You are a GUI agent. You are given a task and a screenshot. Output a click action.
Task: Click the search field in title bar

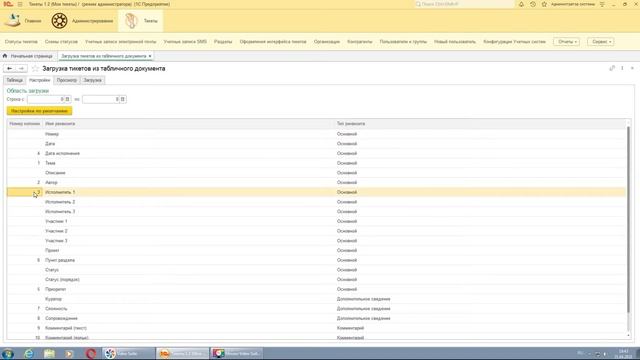point(464,4)
